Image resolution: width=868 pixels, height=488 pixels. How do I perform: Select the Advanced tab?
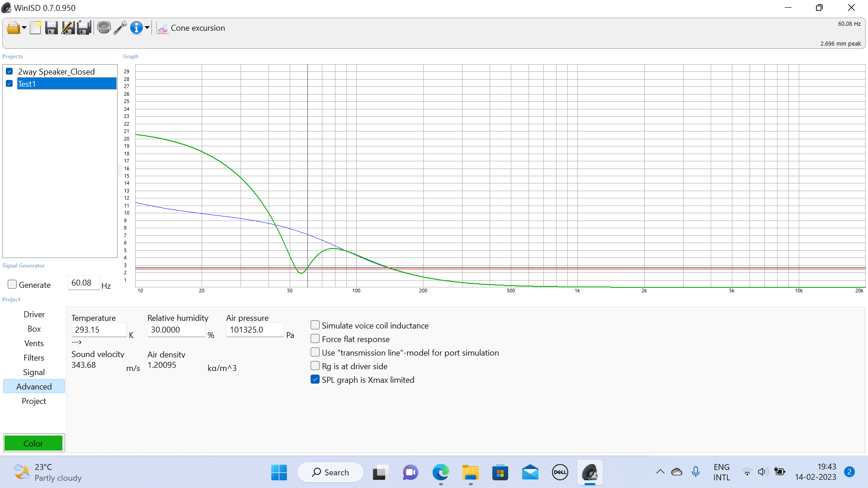coord(34,387)
